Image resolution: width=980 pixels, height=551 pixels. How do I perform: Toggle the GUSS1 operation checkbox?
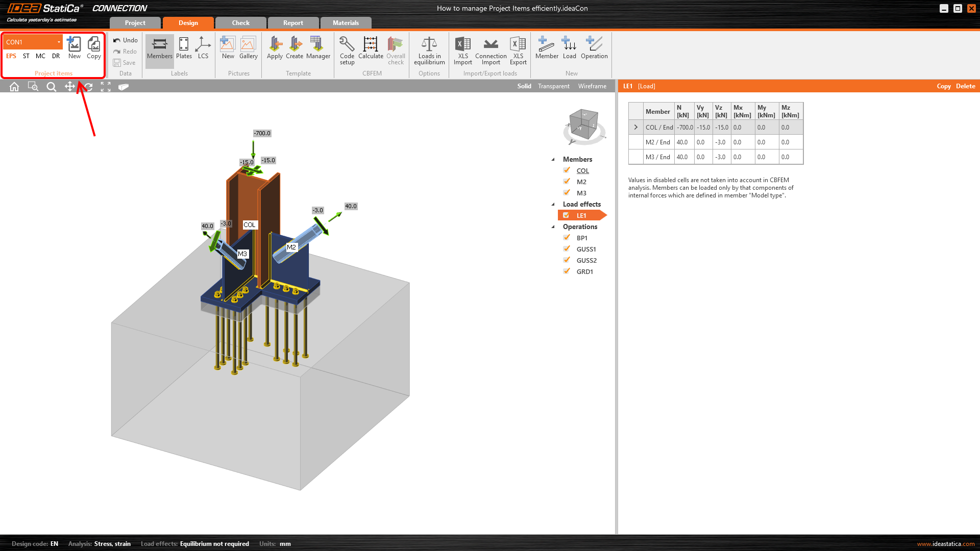567,249
